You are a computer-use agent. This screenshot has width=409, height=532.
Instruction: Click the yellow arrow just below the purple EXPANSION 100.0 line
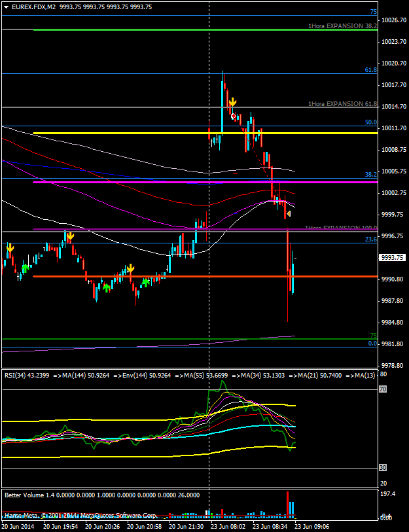(x=69, y=237)
